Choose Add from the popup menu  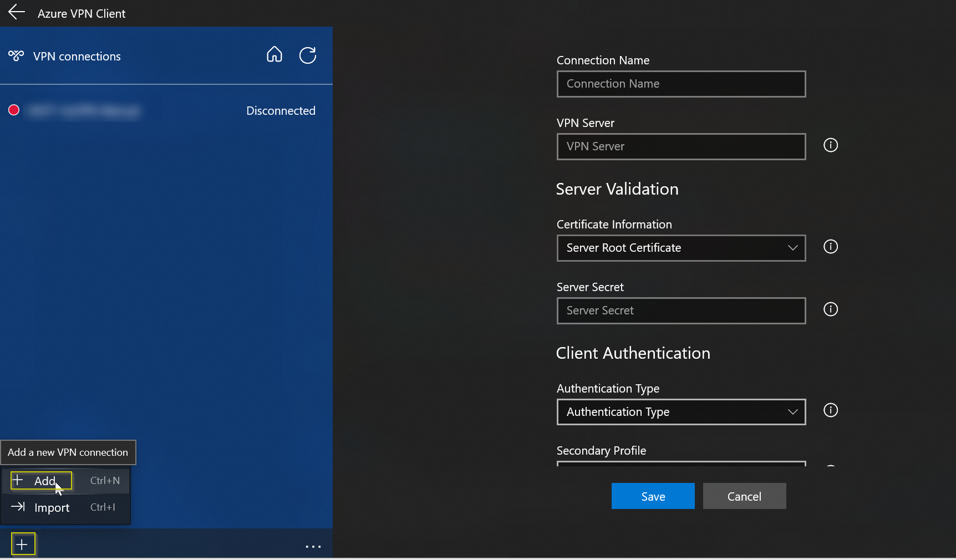pos(65,481)
